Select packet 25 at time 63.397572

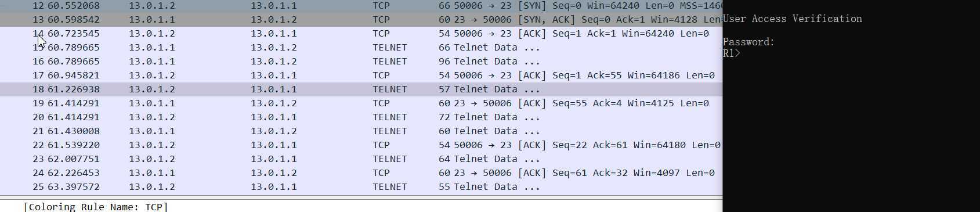pos(361,186)
